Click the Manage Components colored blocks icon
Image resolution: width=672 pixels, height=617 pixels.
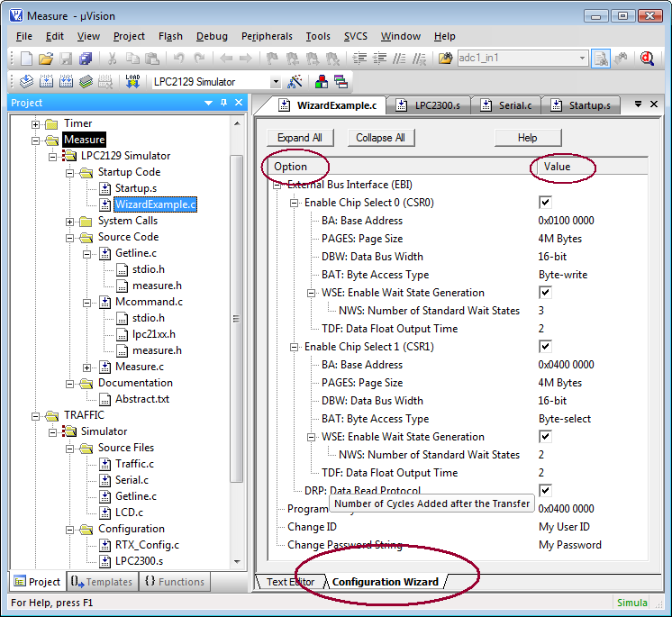(x=321, y=81)
